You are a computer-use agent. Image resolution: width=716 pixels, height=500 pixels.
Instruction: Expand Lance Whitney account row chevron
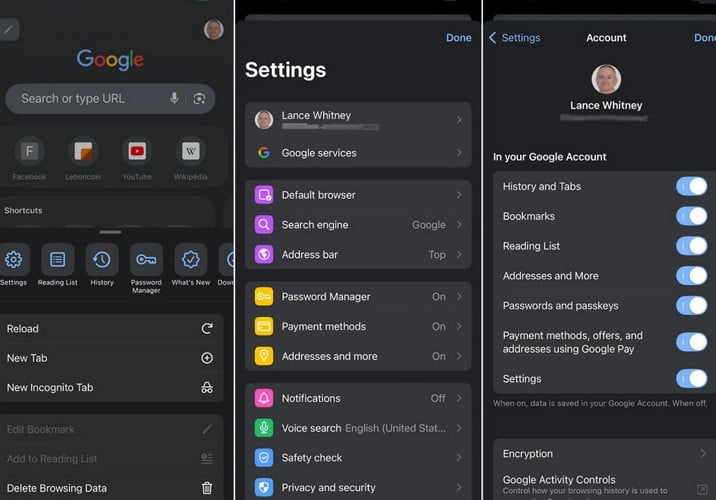click(459, 120)
